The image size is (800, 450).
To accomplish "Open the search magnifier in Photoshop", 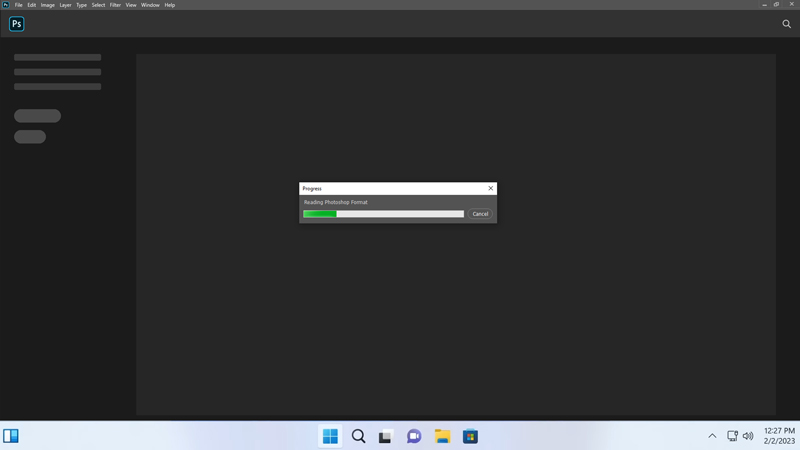I will [x=786, y=24].
